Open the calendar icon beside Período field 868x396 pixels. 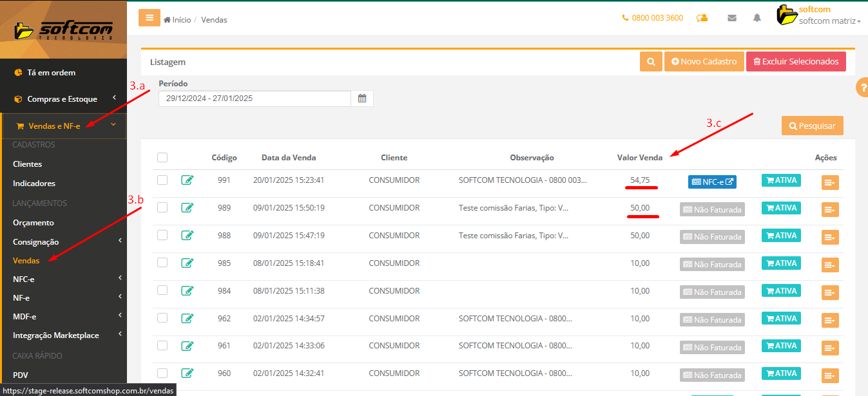pyautogui.click(x=362, y=99)
